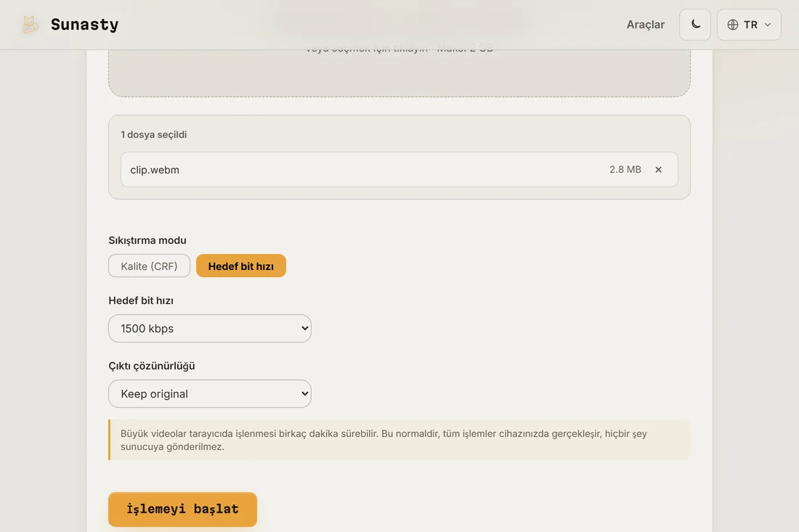Select Hedef bit hızı mode
Viewport: 799px width, 532px height.
tap(241, 266)
